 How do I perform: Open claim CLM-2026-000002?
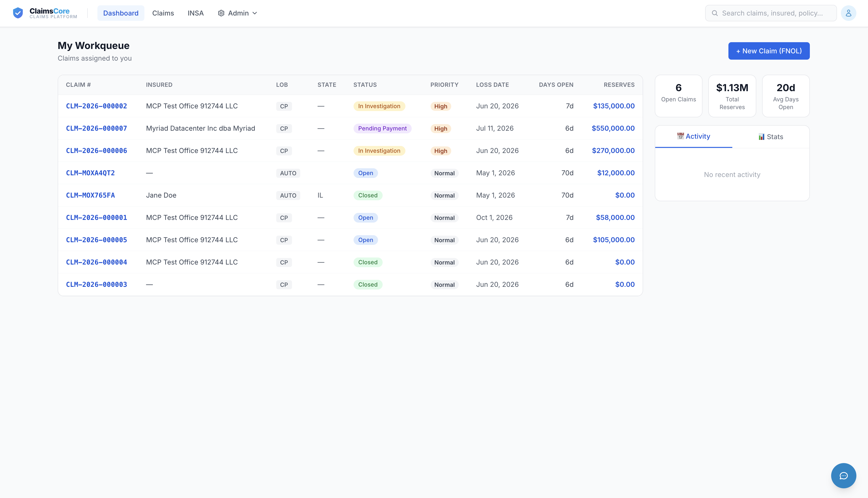point(96,106)
